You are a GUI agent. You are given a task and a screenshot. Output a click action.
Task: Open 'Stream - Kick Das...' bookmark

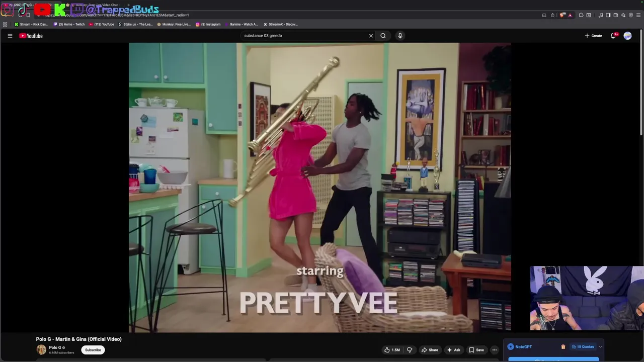(x=31, y=24)
